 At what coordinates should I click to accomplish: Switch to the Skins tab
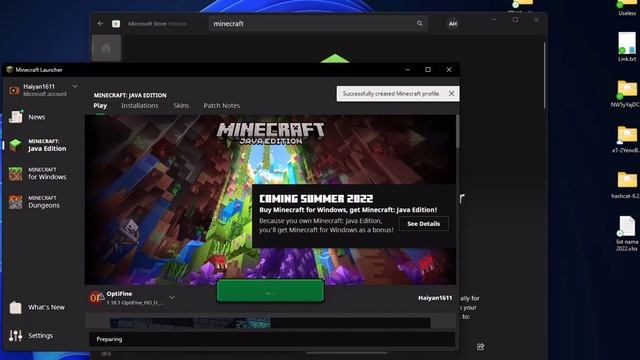pyautogui.click(x=181, y=106)
